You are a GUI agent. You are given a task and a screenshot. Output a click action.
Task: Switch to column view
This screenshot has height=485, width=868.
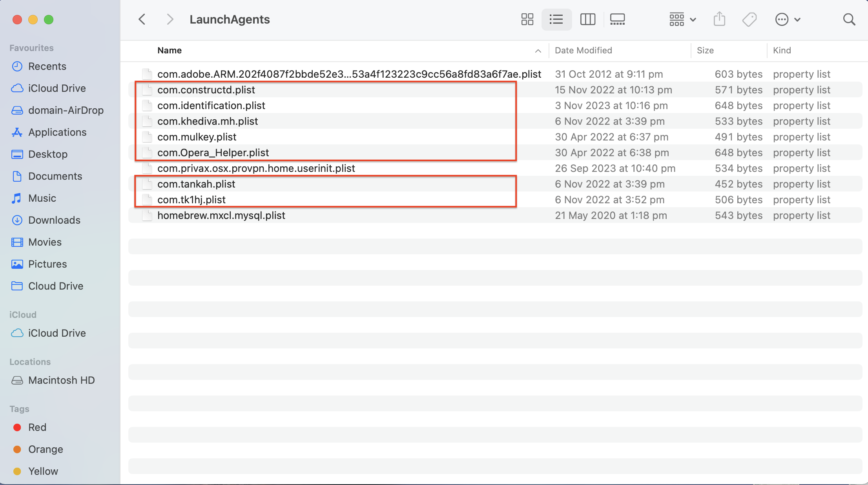(x=587, y=19)
